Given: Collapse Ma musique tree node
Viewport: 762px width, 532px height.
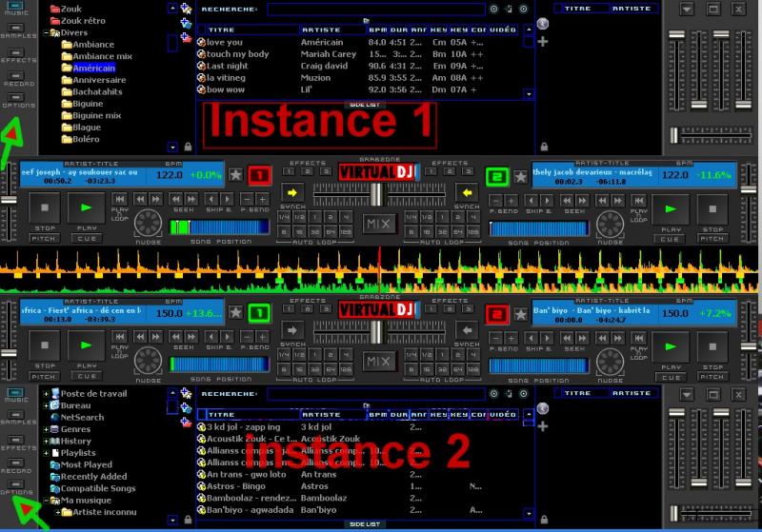Looking at the screenshot, I should click(x=46, y=501).
